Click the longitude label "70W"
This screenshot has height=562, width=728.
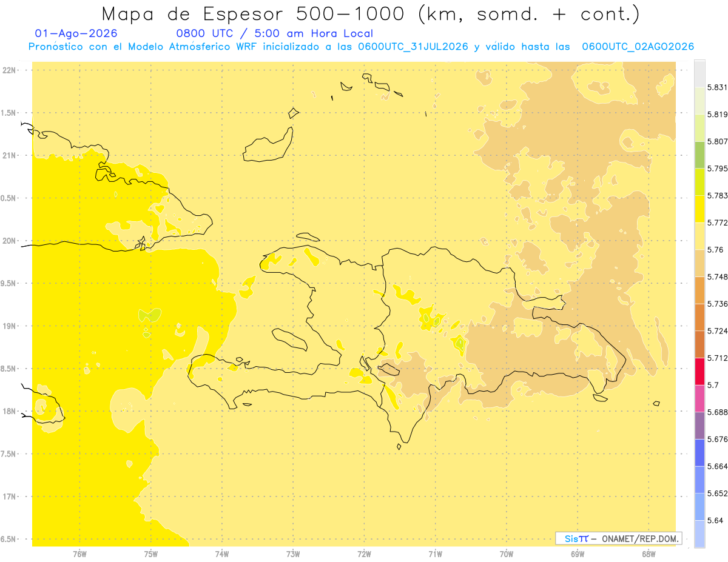coord(507,554)
